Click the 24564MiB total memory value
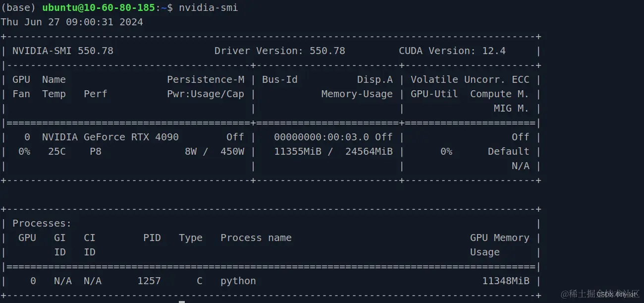Screen dimensions: 644x303 click(x=369, y=152)
